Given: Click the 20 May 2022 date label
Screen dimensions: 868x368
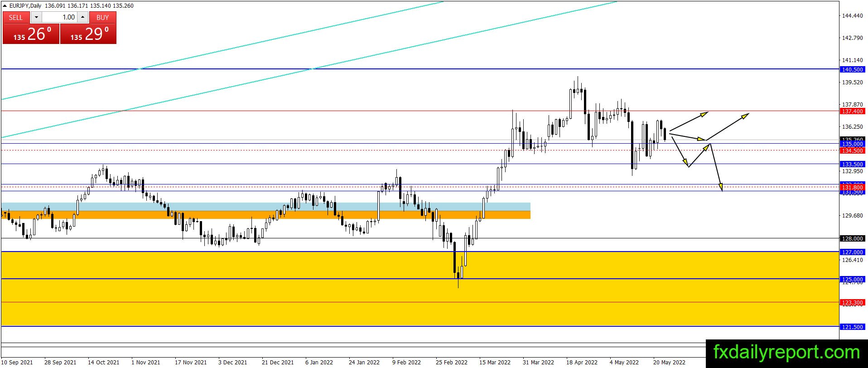Looking at the screenshot, I should [x=669, y=362].
